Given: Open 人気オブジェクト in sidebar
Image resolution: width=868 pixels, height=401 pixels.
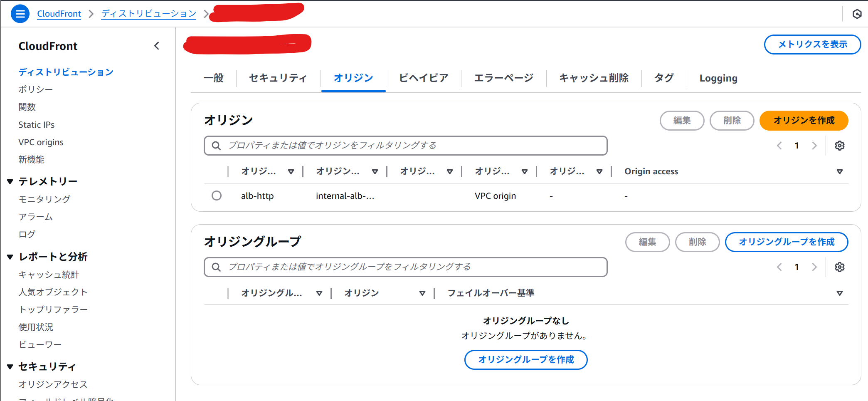Looking at the screenshot, I should click(53, 292).
